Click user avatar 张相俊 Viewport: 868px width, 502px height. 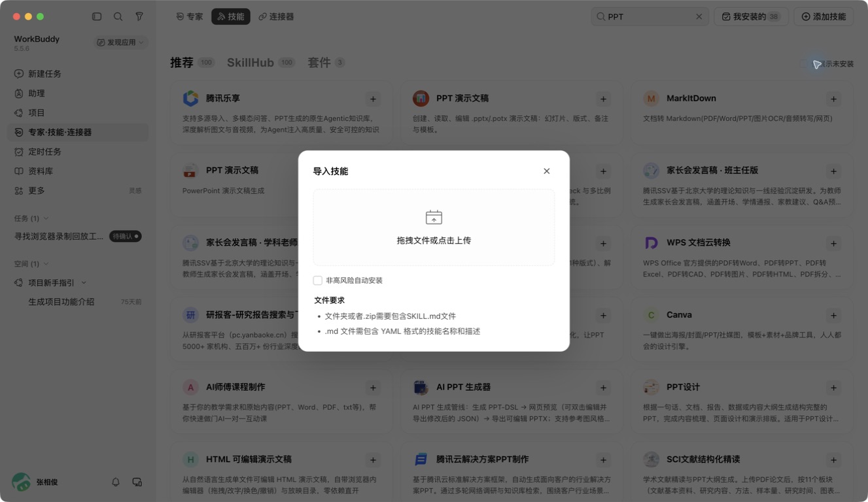(22, 482)
